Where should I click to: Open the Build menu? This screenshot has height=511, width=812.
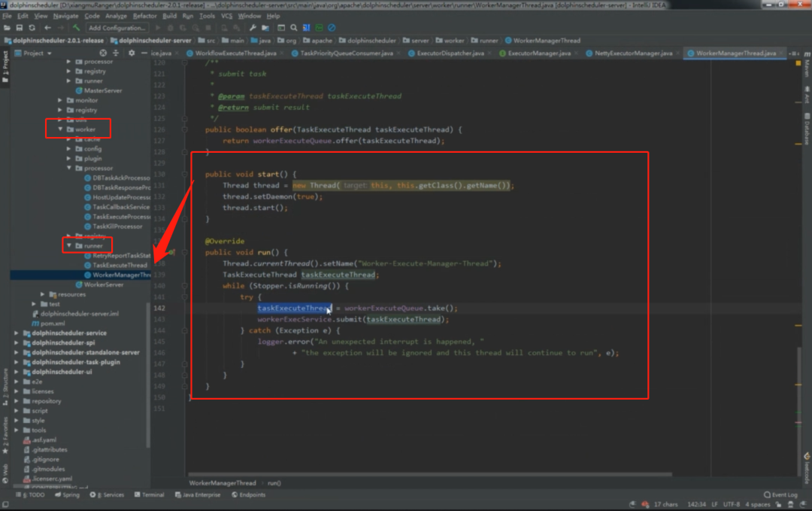(169, 16)
